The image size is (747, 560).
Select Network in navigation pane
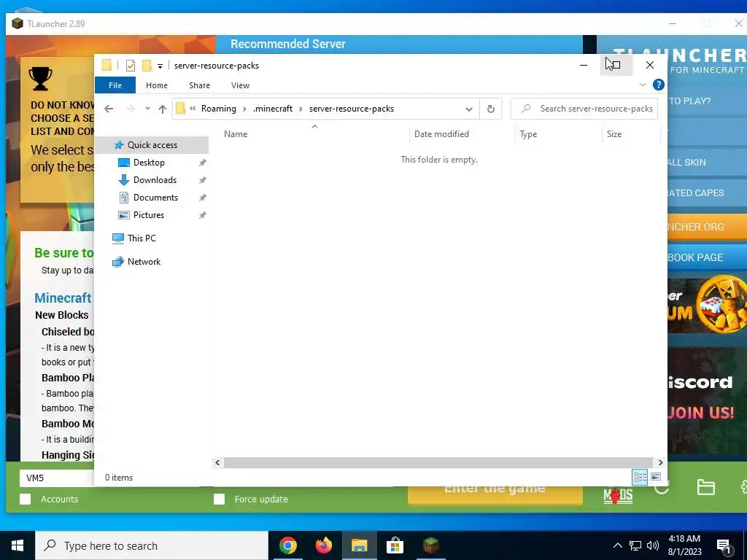point(144,262)
